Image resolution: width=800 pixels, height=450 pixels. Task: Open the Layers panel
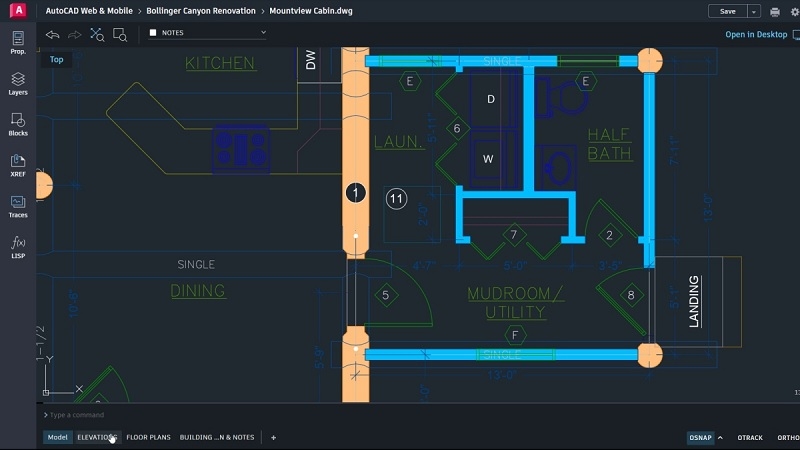point(18,84)
